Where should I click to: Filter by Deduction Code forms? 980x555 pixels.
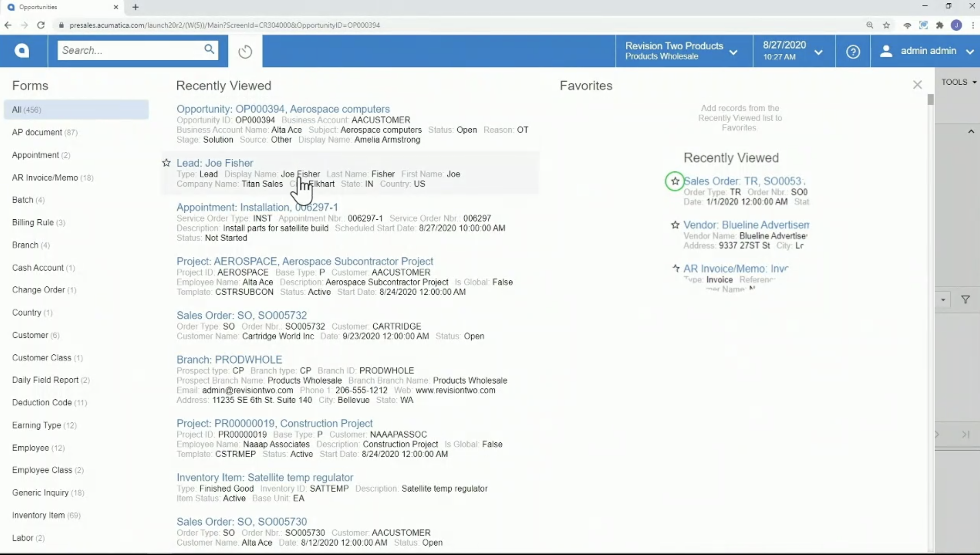pyautogui.click(x=50, y=402)
